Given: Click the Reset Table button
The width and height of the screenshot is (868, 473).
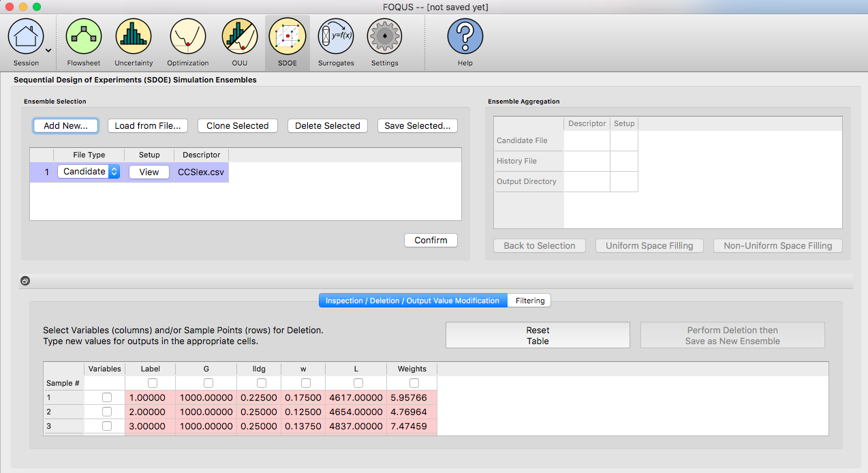Looking at the screenshot, I should coord(538,335).
